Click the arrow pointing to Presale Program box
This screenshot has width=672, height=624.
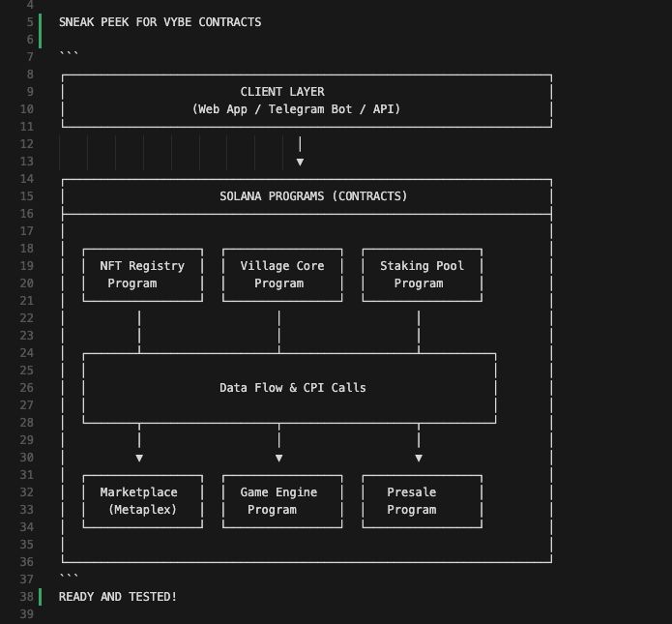point(419,458)
